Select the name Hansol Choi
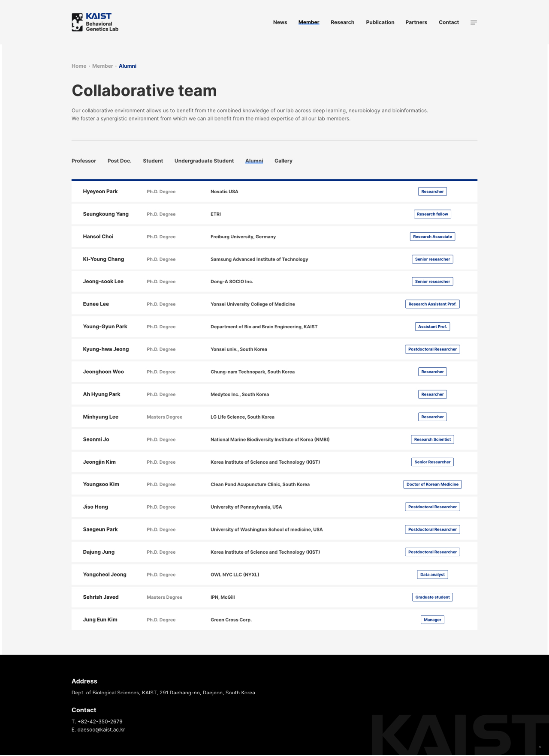Viewport: 549px width, 756px height. 98,237
